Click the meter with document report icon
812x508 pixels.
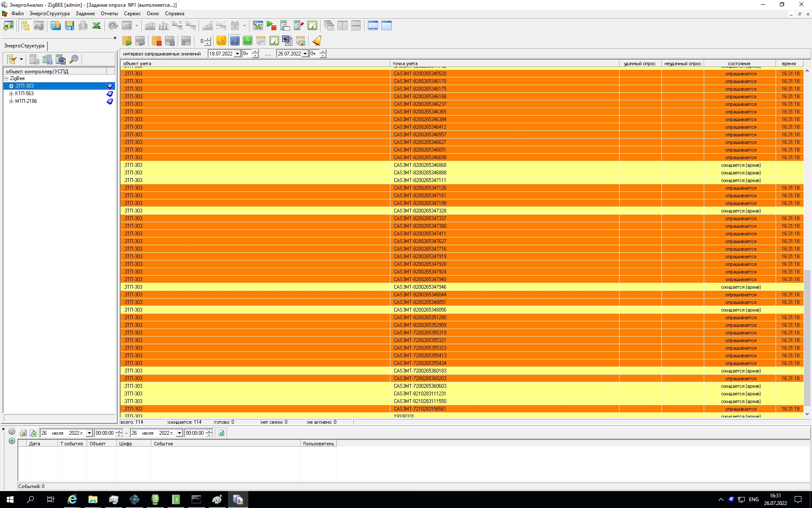(x=61, y=59)
